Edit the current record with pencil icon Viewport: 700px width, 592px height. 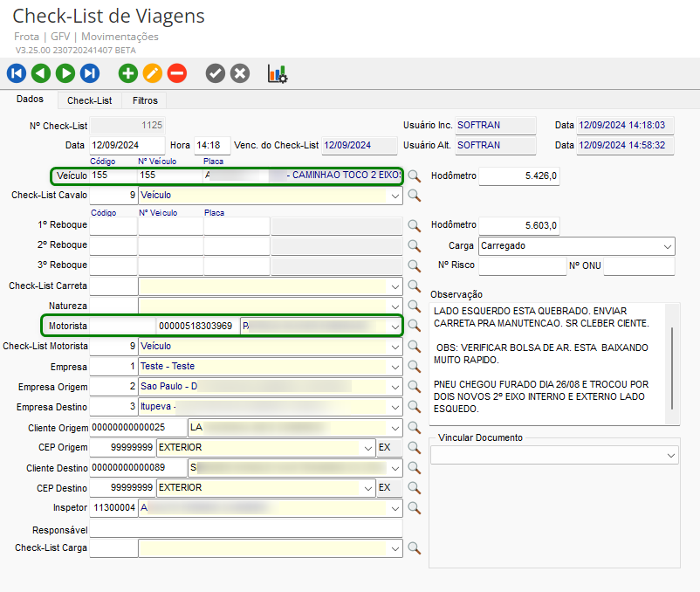153,74
